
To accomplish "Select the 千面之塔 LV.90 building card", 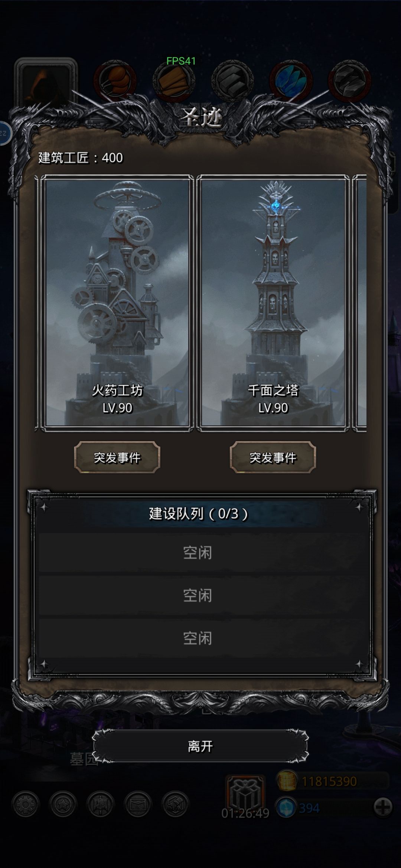I will coord(273,303).
